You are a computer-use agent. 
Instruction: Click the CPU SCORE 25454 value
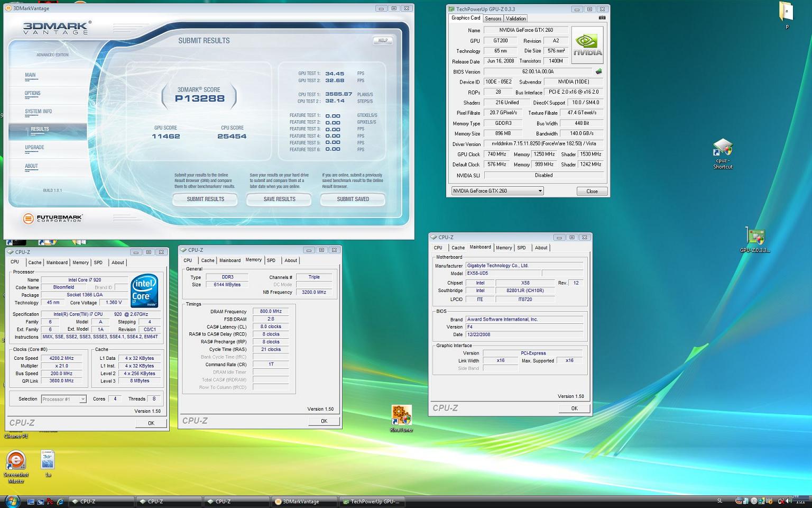(x=232, y=136)
